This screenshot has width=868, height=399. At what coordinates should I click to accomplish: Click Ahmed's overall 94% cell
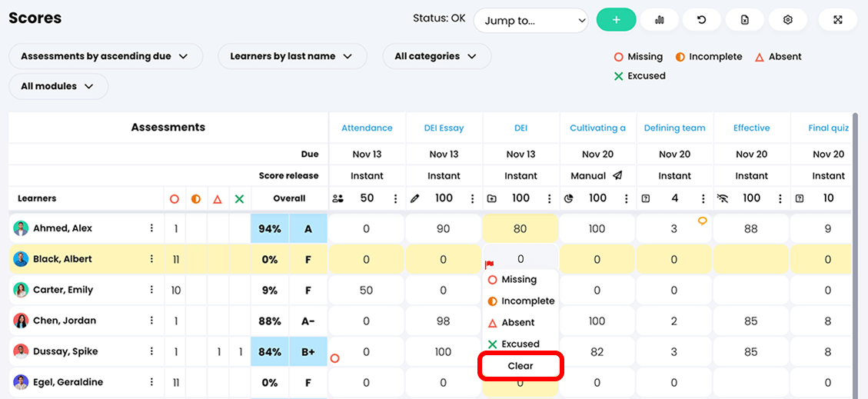coord(270,228)
